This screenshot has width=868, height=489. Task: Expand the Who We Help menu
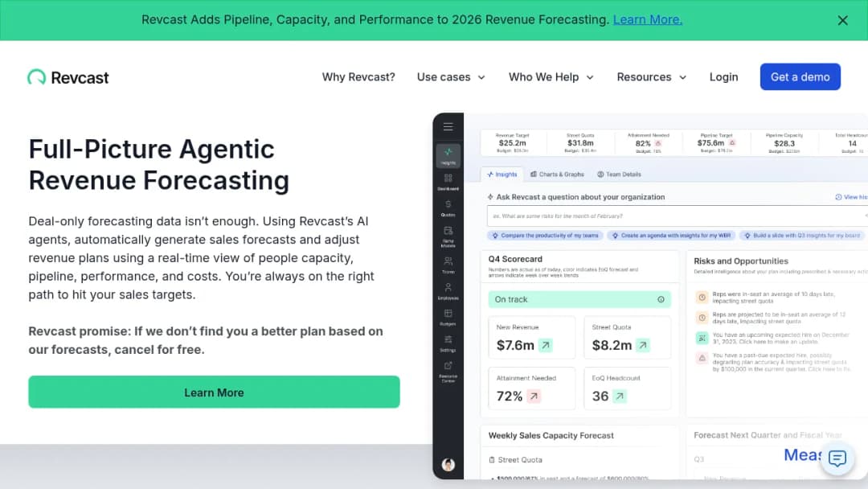[551, 77]
